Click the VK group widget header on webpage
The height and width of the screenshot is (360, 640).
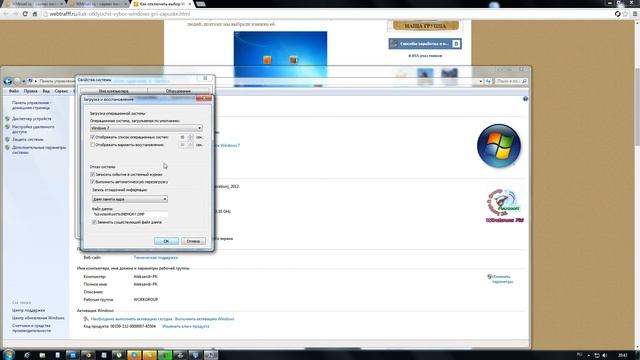click(425, 43)
